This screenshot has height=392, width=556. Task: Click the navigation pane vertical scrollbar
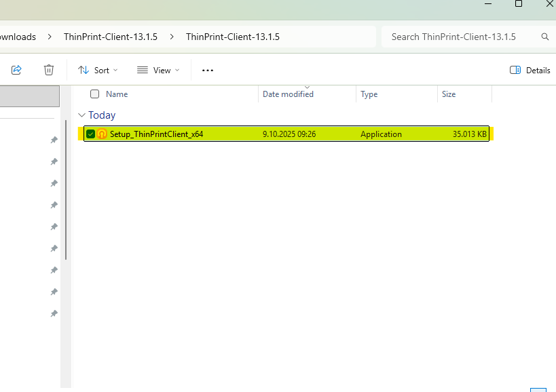click(66, 190)
